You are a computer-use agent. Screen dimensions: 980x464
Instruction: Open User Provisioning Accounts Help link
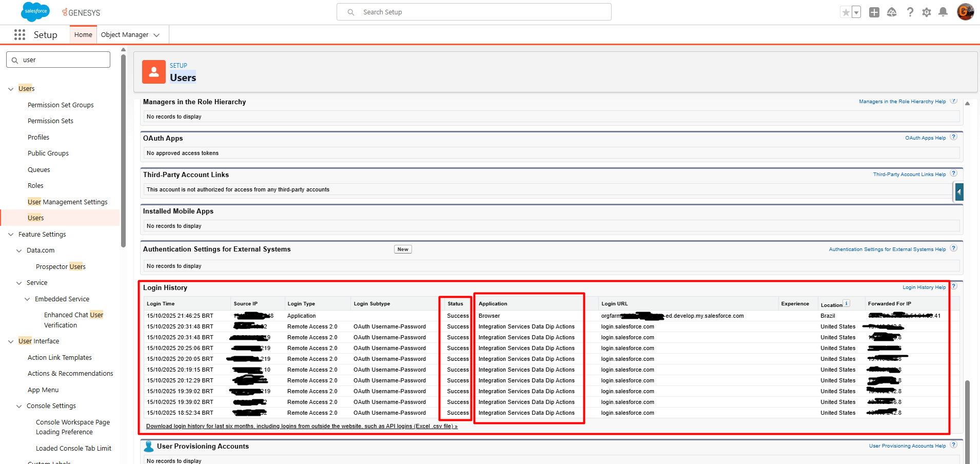tap(907, 446)
